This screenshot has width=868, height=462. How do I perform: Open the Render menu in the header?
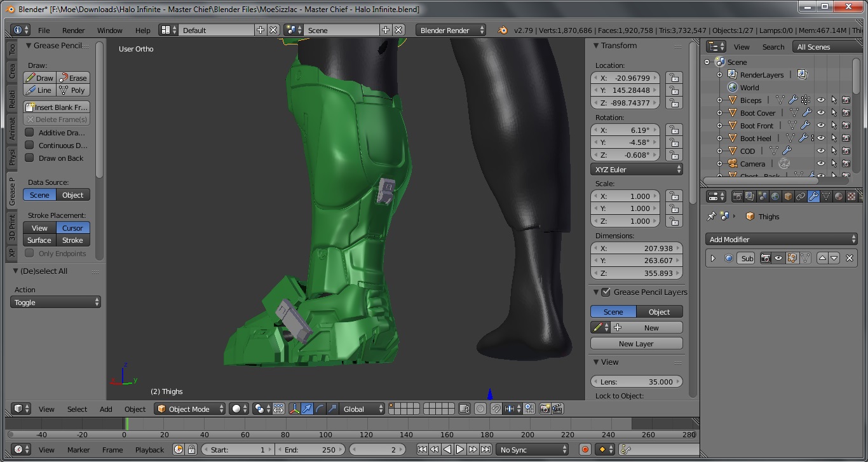(73, 30)
